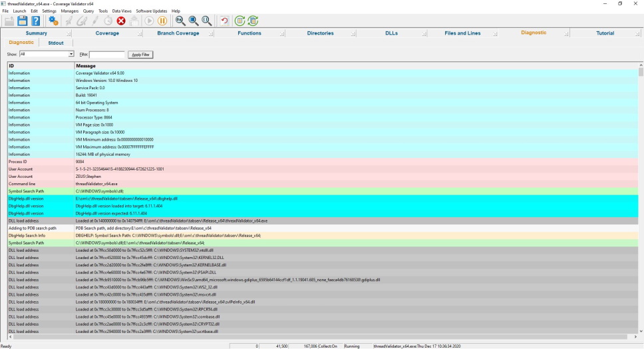
Task: Open the Tools menu
Action: (x=103, y=11)
